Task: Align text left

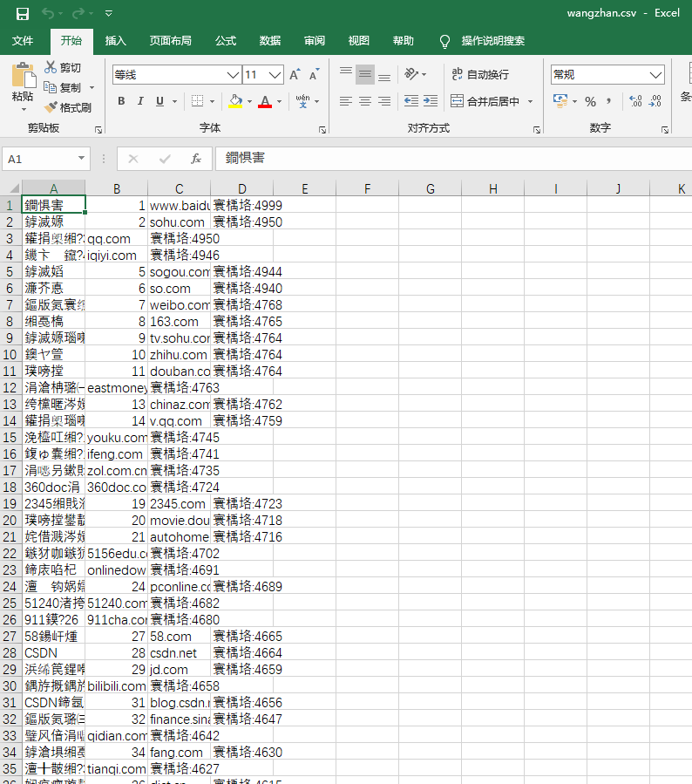Action: point(346,101)
